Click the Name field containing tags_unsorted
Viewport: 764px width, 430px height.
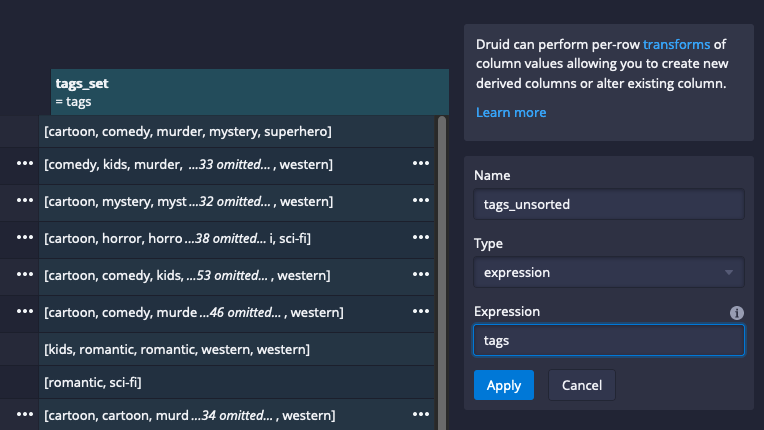[x=608, y=204]
